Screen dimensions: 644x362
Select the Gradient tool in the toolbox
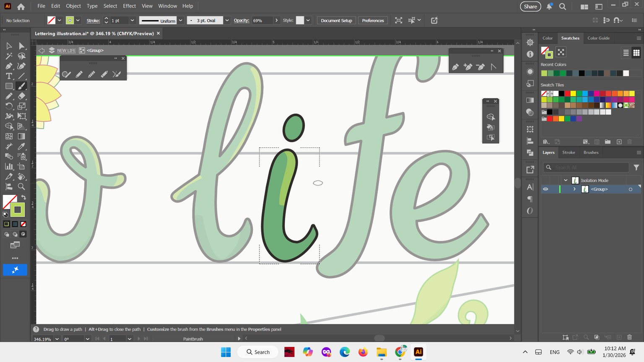tap(21, 136)
